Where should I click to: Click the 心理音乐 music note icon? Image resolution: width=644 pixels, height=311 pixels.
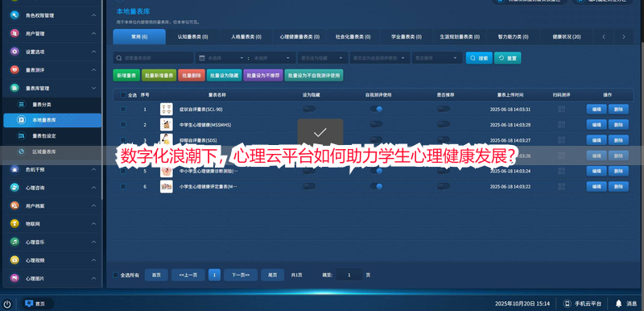pos(14,242)
